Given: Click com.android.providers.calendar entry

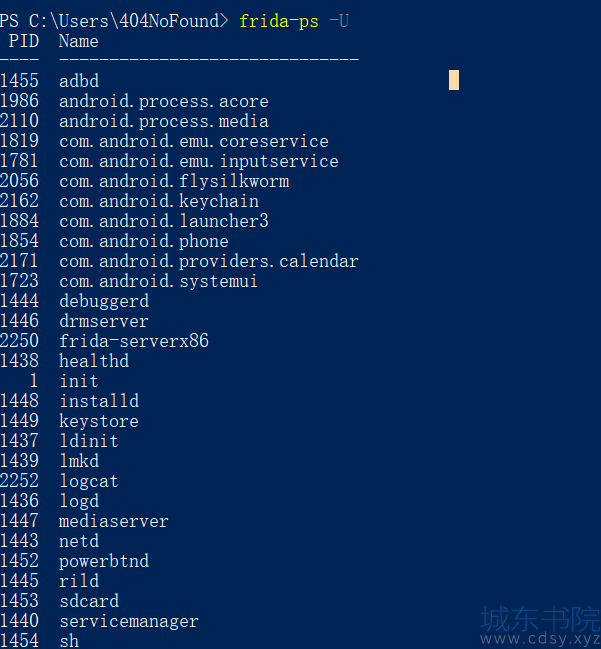Looking at the screenshot, I should point(209,261).
